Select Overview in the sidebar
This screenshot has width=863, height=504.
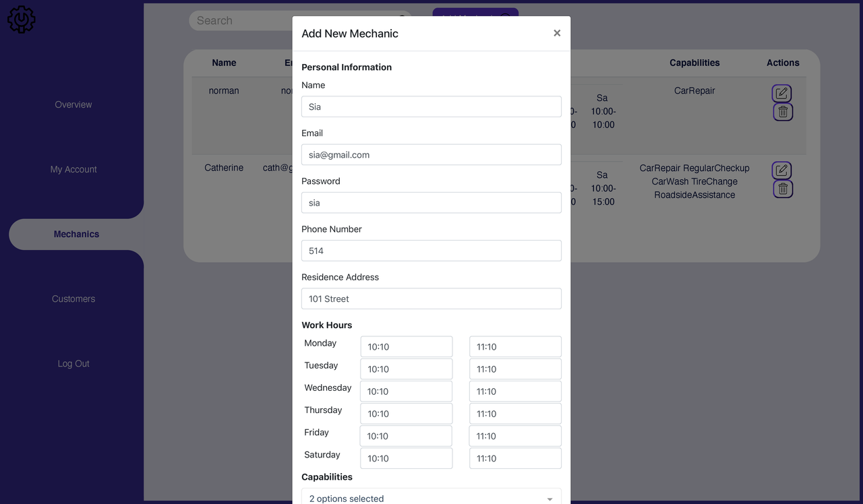tap(73, 104)
